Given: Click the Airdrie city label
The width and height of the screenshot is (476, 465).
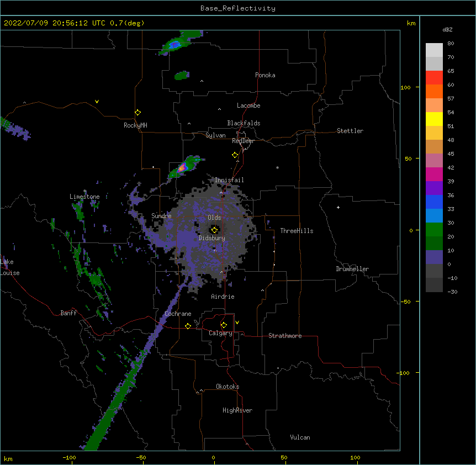Looking at the screenshot, I should [x=223, y=297].
